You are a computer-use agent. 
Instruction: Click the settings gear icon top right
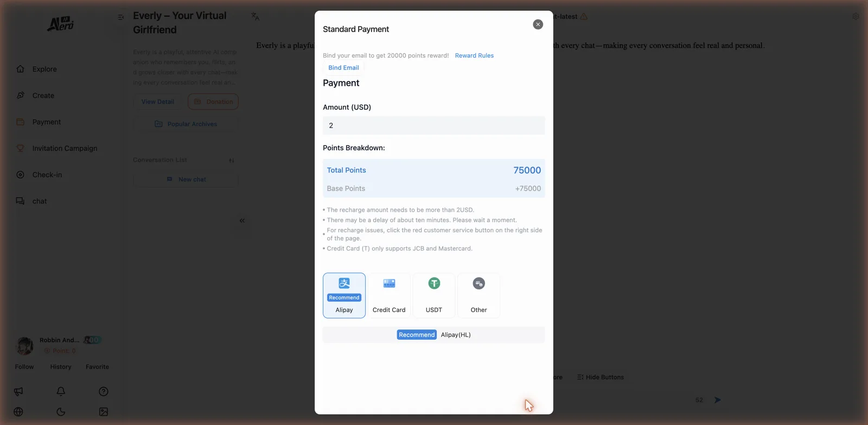pos(856,17)
